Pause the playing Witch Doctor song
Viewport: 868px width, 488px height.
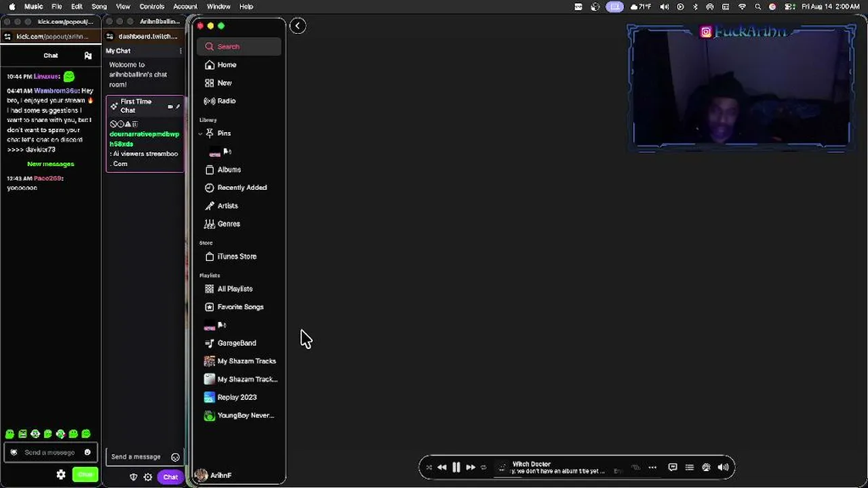click(x=456, y=467)
